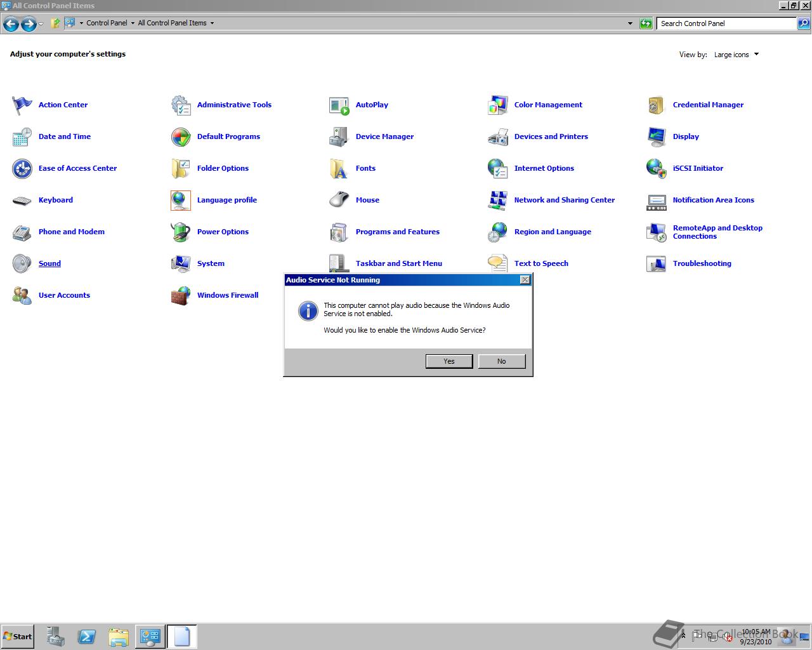Click the All Control Panel Items breadcrumb
Image resolution: width=812 pixels, height=650 pixels.
[172, 23]
